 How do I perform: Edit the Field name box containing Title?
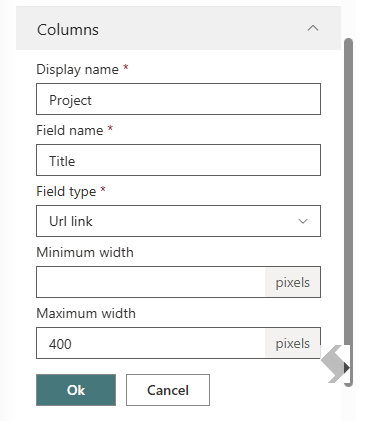coord(178,160)
